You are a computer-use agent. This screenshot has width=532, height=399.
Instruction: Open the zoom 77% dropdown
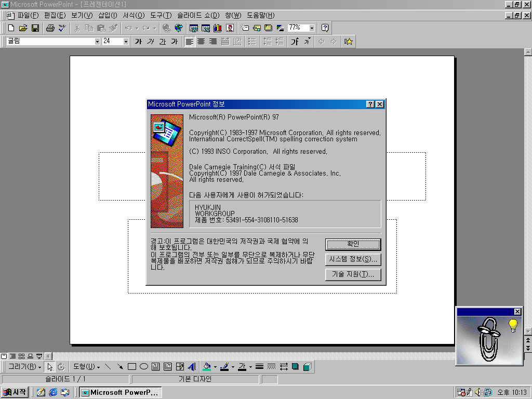[312, 28]
